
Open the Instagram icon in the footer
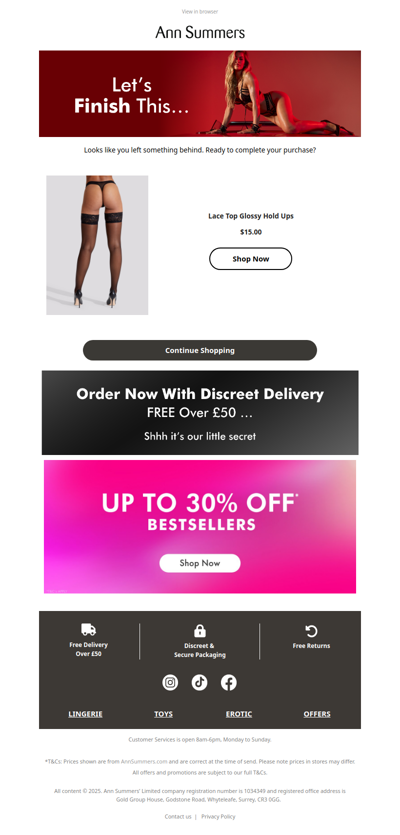170,683
